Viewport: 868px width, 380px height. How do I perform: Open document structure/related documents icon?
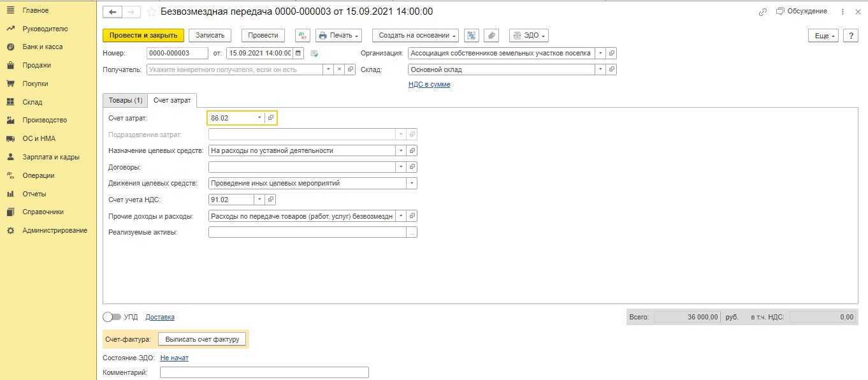pyautogui.click(x=472, y=36)
